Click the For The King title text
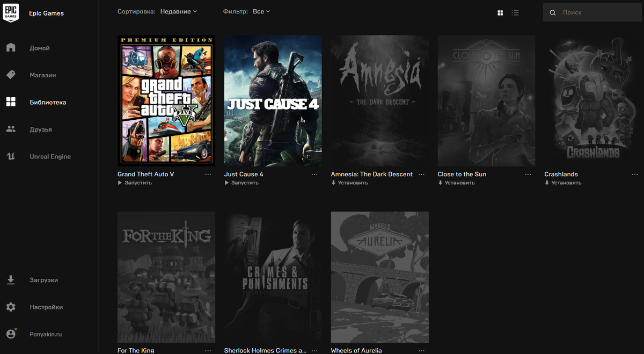644x354 pixels. (136, 350)
